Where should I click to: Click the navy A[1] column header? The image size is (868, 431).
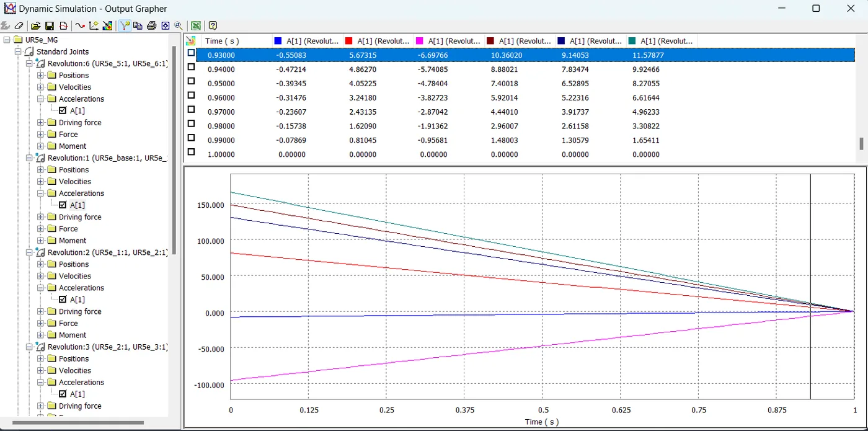tap(590, 41)
